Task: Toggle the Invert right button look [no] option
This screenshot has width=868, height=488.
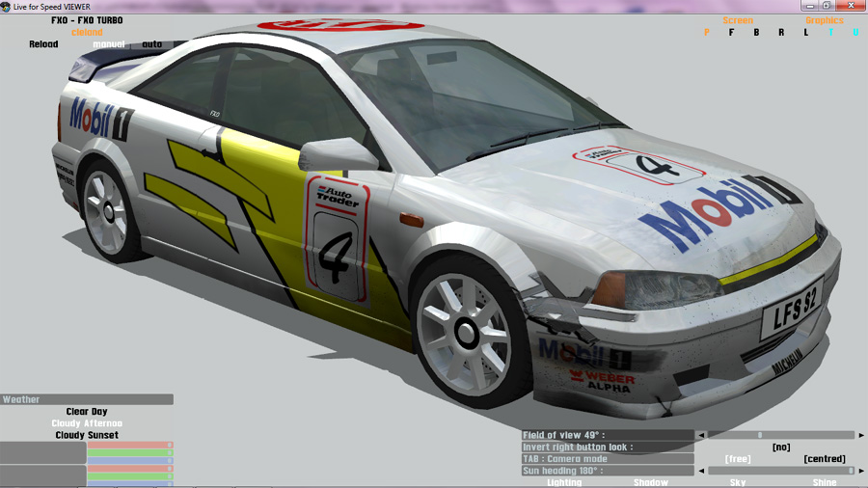Action: [781, 447]
